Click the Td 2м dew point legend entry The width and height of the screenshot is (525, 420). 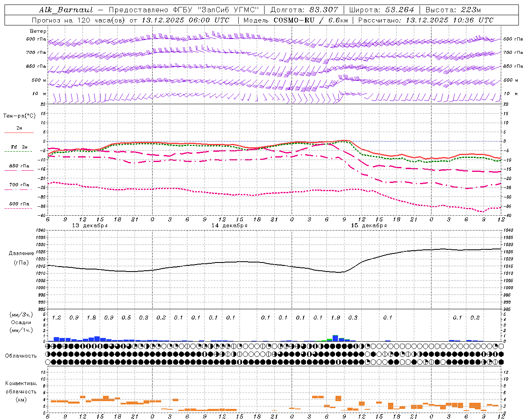[19, 147]
